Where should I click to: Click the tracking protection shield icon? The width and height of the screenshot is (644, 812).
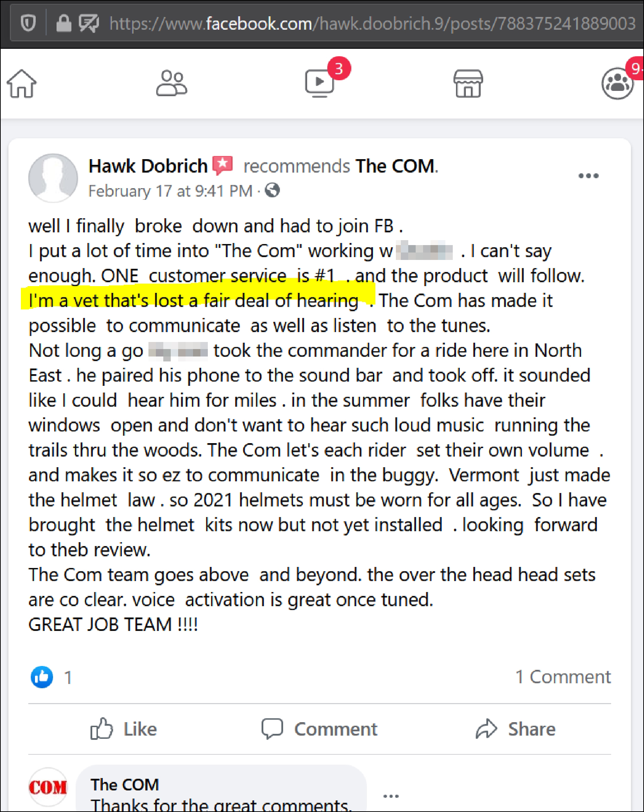(28, 23)
